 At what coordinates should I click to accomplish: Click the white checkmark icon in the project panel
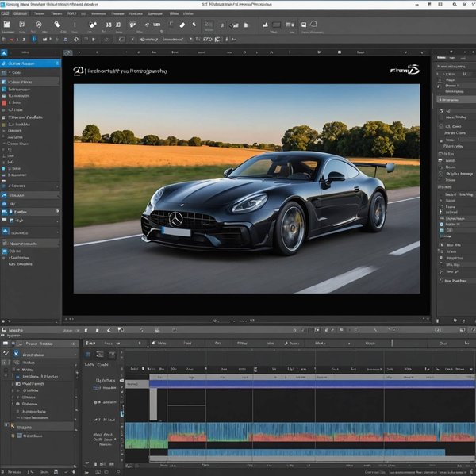pos(6,353)
